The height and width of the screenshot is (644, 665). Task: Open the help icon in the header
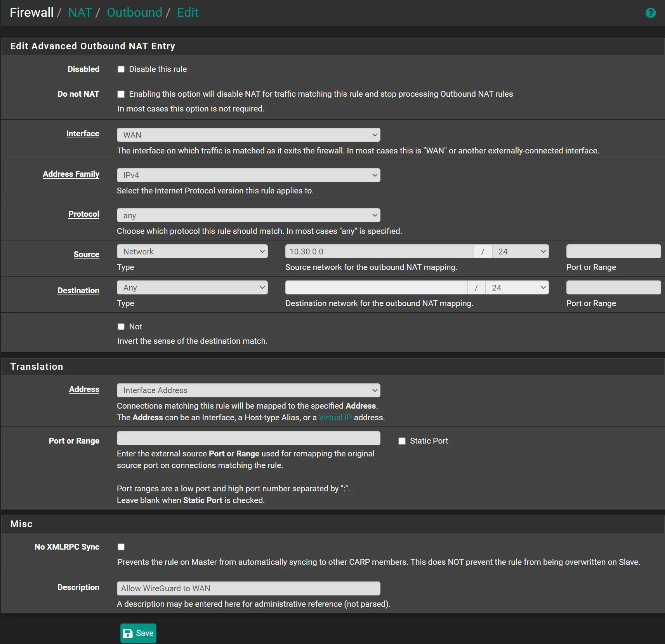pos(650,13)
